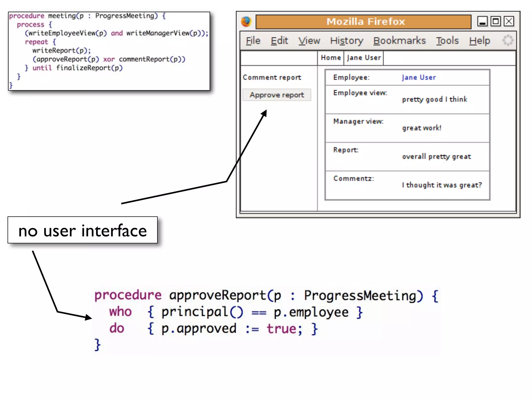
Task: Click the 'no user interface' label box
Action: [83, 230]
